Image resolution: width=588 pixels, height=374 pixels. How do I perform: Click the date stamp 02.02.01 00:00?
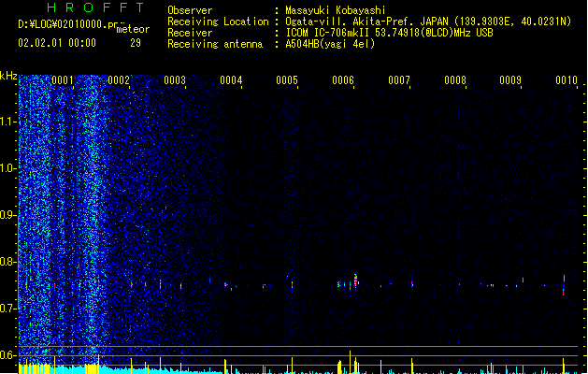[x=57, y=43]
